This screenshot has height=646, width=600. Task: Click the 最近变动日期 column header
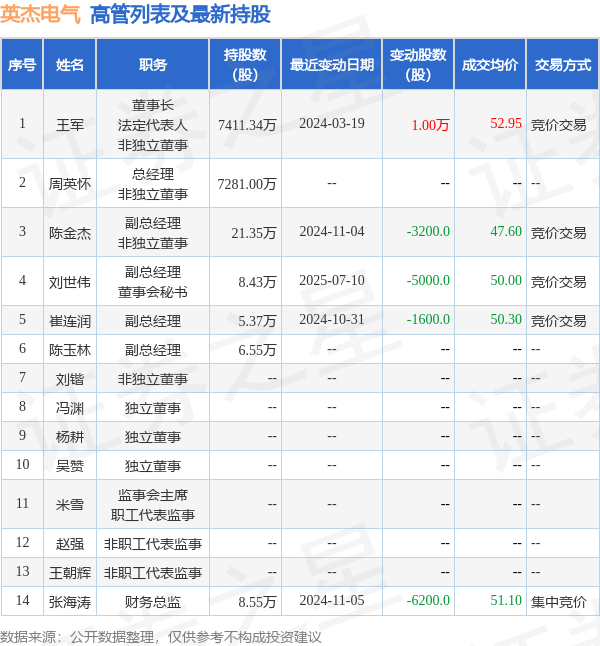pos(332,65)
